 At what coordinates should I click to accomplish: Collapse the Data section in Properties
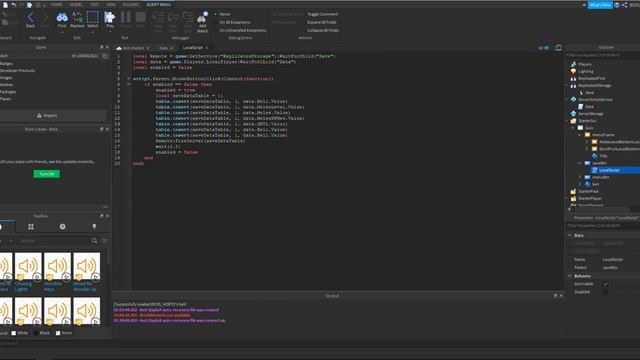[x=570, y=235]
